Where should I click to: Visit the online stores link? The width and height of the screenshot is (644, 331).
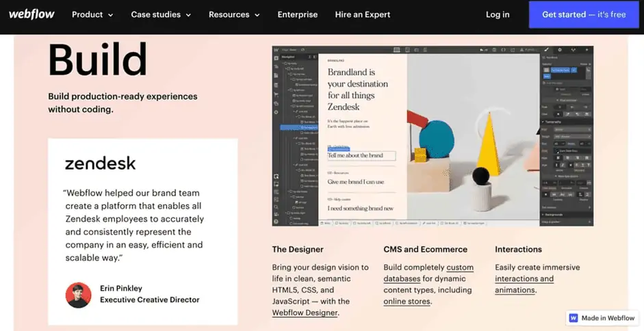point(407,301)
